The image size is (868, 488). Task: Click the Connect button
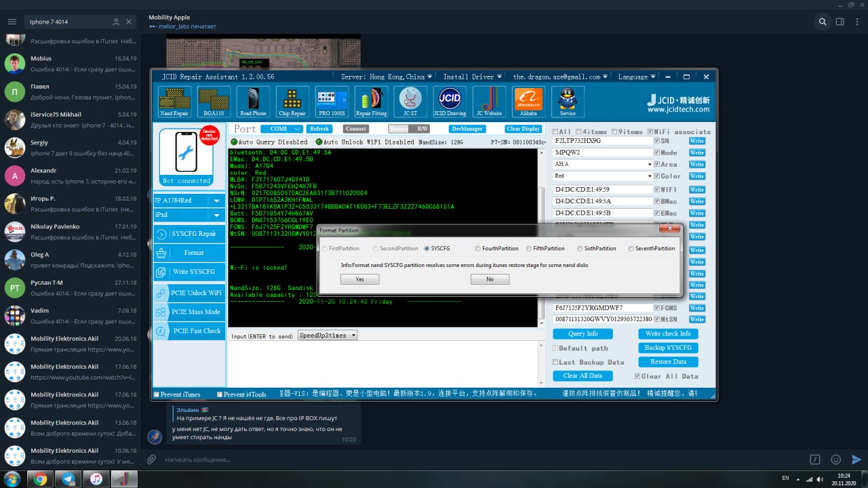coord(355,129)
